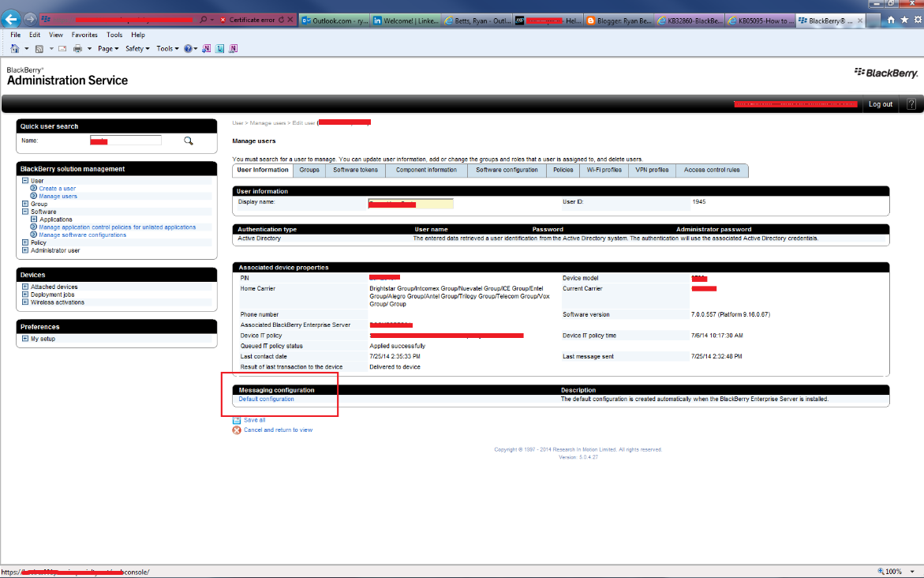Switch to the Software tokens tab

point(355,170)
